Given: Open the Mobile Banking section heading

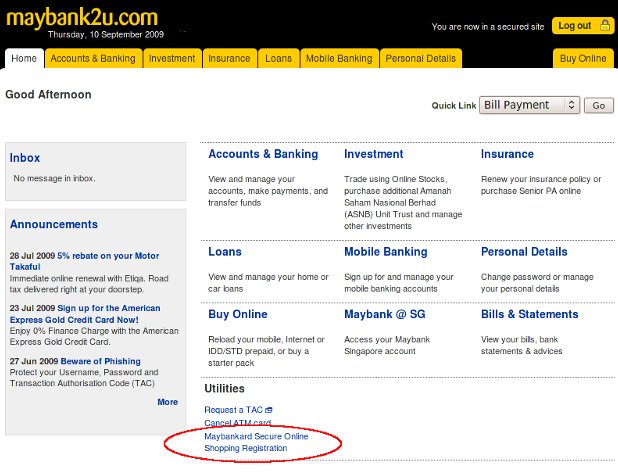Looking at the screenshot, I should click(x=386, y=252).
